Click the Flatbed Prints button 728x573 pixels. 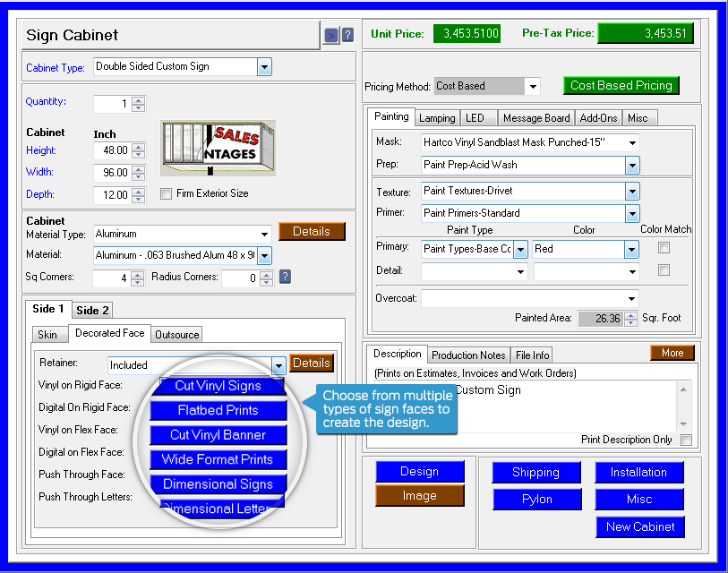click(x=218, y=410)
